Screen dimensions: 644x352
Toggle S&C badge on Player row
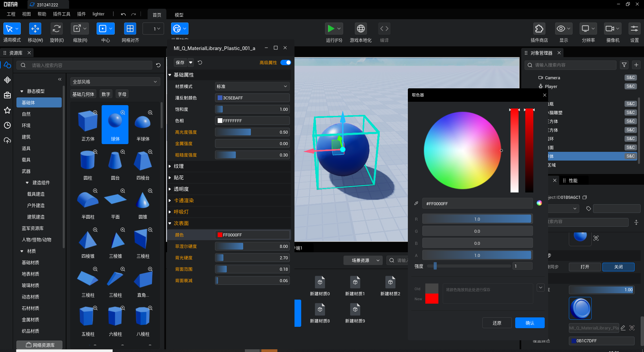(x=631, y=86)
